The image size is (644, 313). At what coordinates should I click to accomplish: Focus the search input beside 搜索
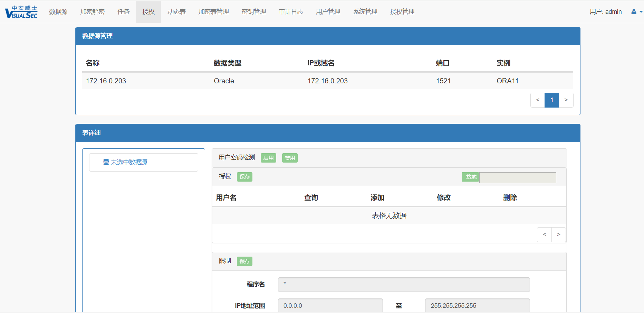click(x=518, y=178)
